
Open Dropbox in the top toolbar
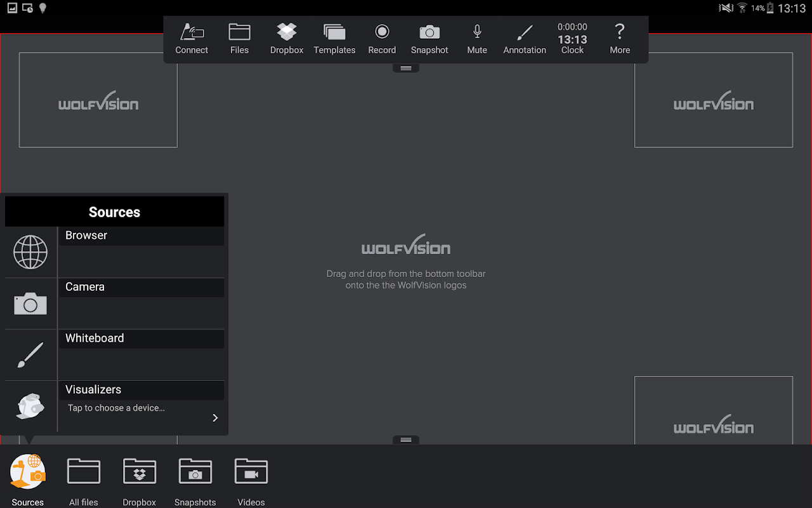tap(287, 39)
